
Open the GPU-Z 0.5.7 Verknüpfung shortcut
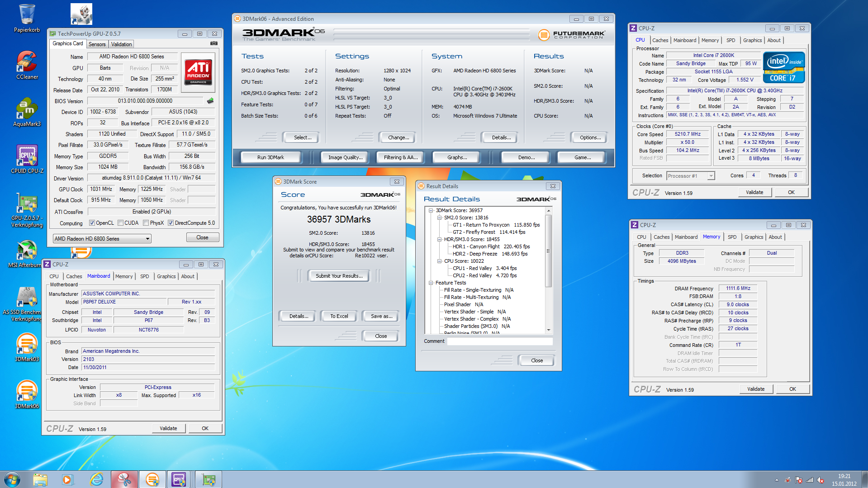[x=27, y=209]
